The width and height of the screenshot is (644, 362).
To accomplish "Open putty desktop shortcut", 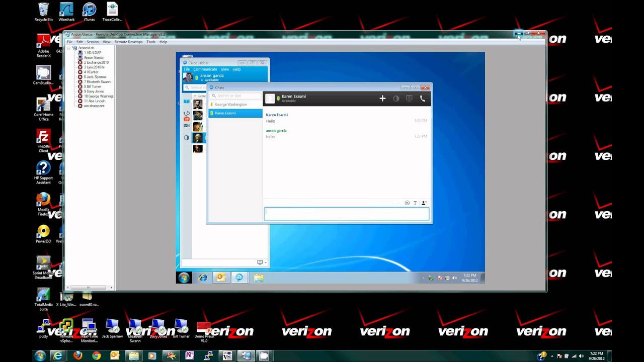I will click(x=44, y=328).
